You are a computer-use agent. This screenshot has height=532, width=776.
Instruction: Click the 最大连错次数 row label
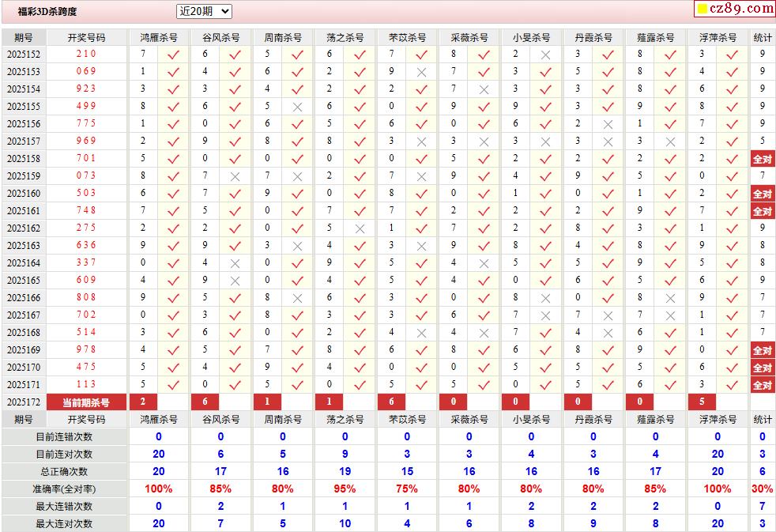tap(64, 506)
